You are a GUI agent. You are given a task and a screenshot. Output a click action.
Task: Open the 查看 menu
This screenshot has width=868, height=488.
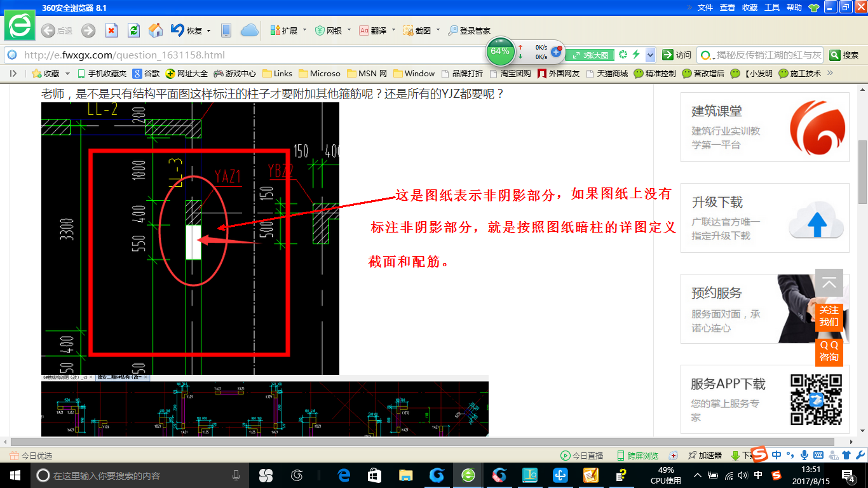(x=728, y=8)
